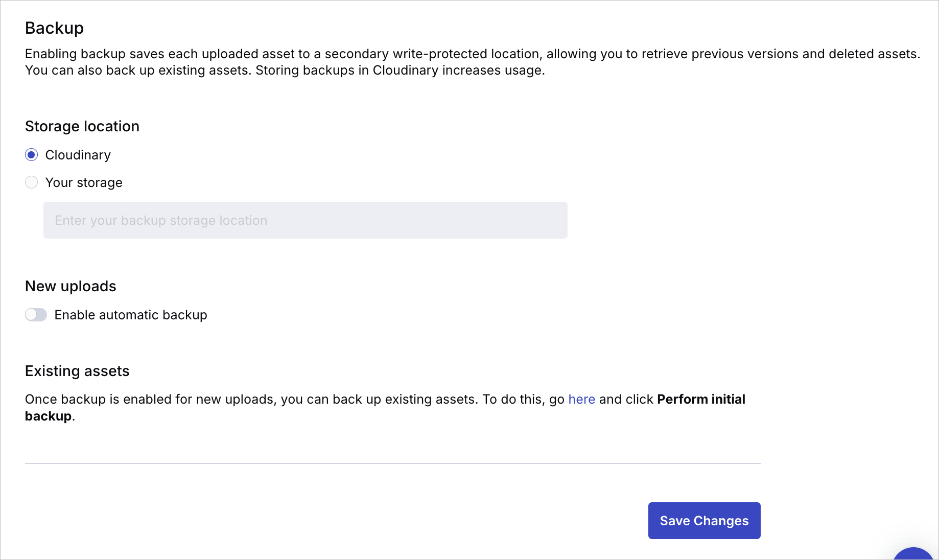Click the Save Changes button
The height and width of the screenshot is (560, 939).
[704, 521]
